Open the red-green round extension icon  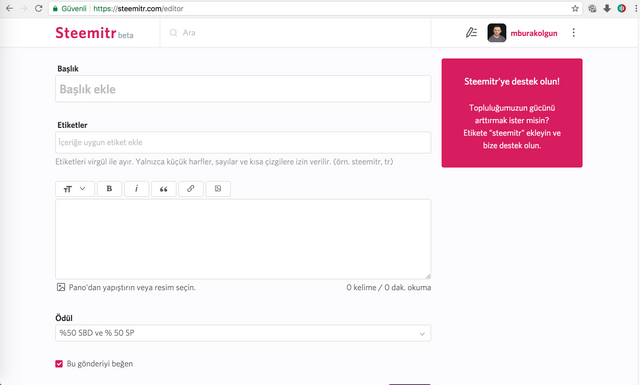click(622, 8)
